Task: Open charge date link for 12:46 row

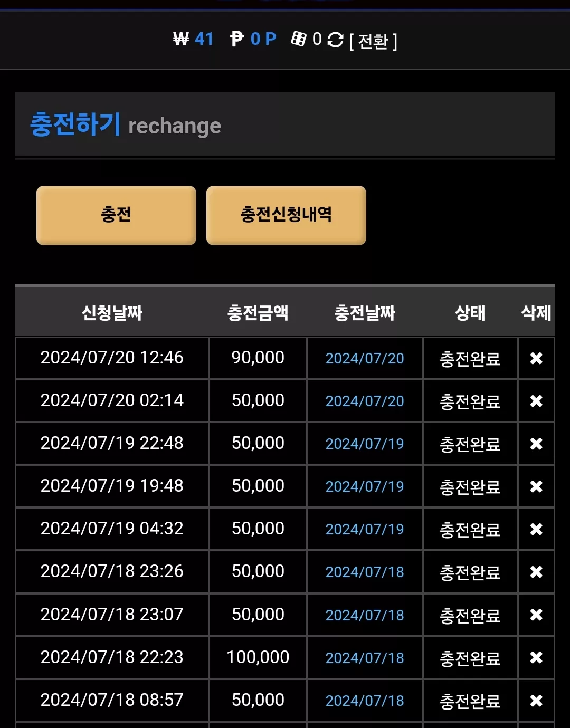Action: 365,359
